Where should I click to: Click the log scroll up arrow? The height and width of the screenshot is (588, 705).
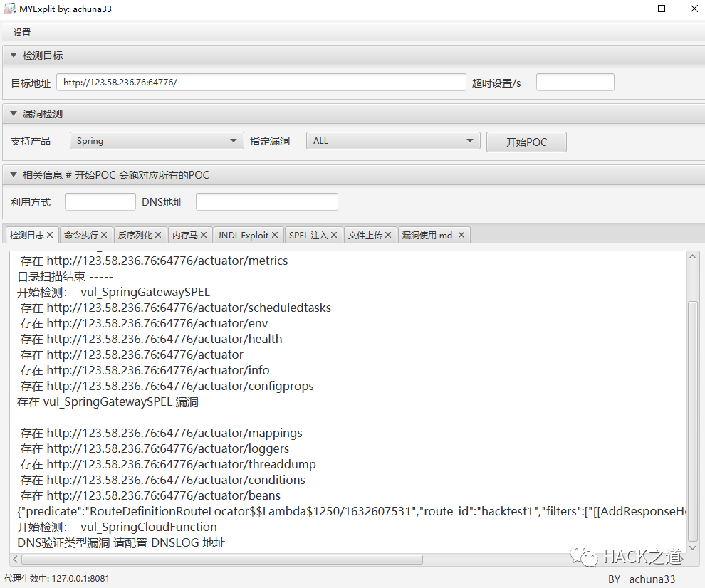(693, 256)
